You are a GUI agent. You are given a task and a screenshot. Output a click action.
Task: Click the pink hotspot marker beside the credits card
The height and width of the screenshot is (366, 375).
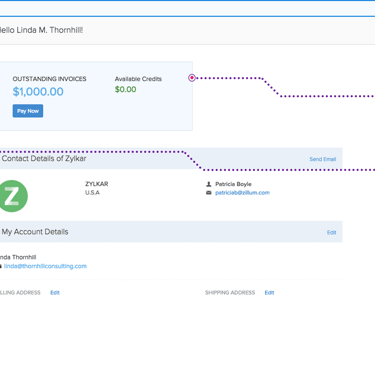click(192, 78)
